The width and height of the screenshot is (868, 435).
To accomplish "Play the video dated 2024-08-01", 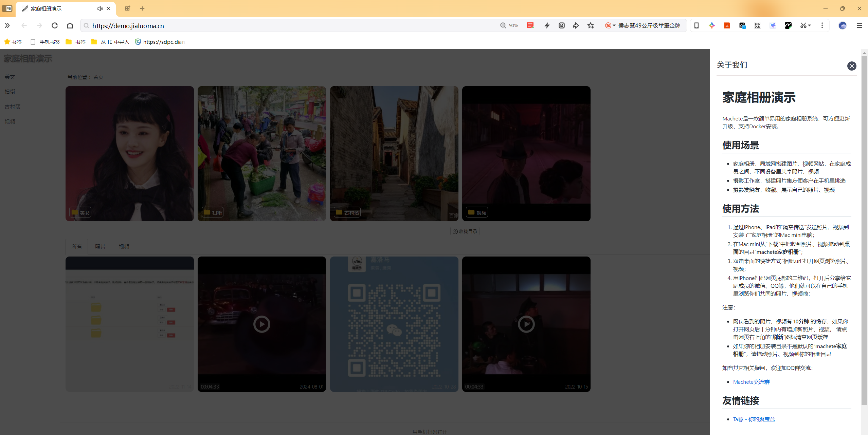I will 262,324.
